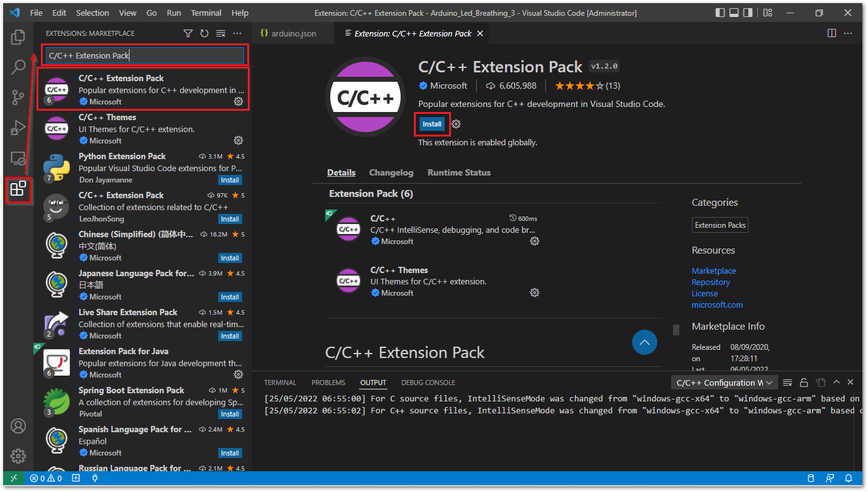Open manage gear next to Install button
Screen dimensions: 868x492
coord(456,124)
